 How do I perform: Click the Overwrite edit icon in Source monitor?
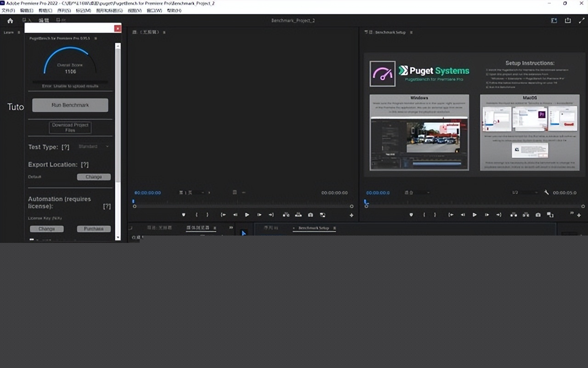[x=298, y=215]
